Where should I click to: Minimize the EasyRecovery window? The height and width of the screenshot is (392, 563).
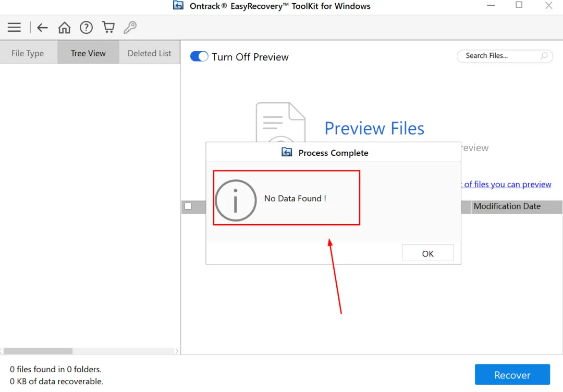pos(491,5)
